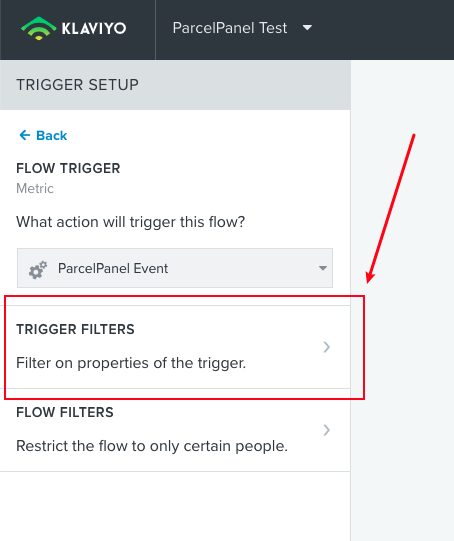Expand Trigger Filters with its chevron
Viewport: 454px width, 541px height.
(x=326, y=347)
